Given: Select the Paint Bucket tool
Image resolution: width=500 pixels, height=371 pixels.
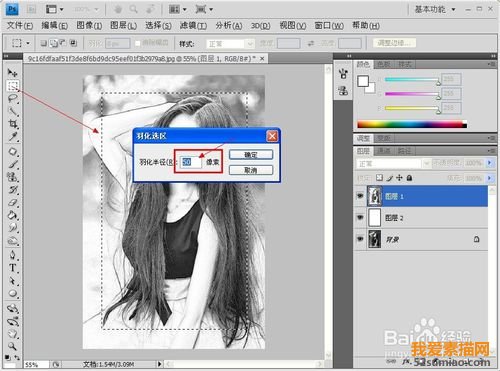Looking at the screenshot, I should point(13,215).
